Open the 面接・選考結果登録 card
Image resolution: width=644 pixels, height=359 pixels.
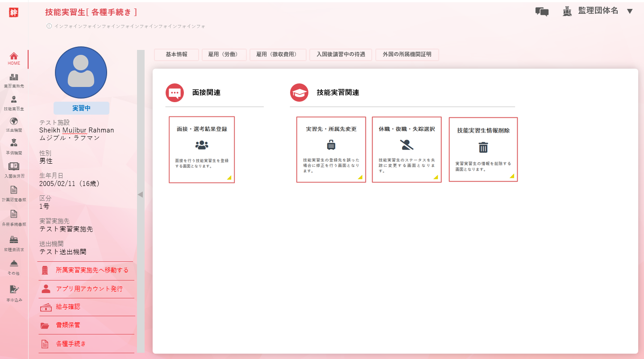202,149
